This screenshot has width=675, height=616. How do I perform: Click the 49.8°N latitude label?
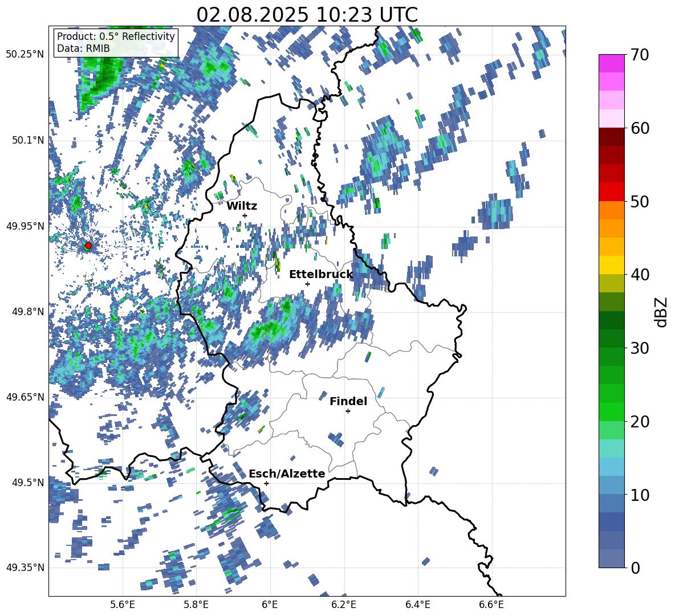coord(28,312)
